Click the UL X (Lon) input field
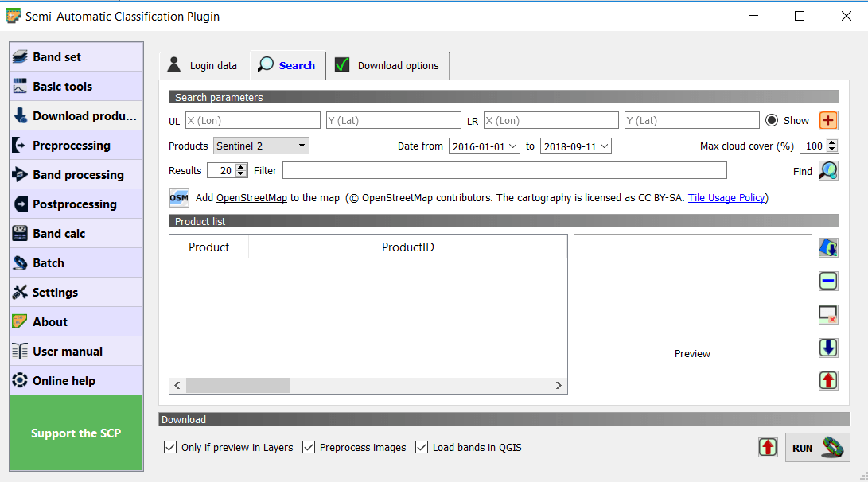This screenshot has width=868, height=482. click(252, 120)
